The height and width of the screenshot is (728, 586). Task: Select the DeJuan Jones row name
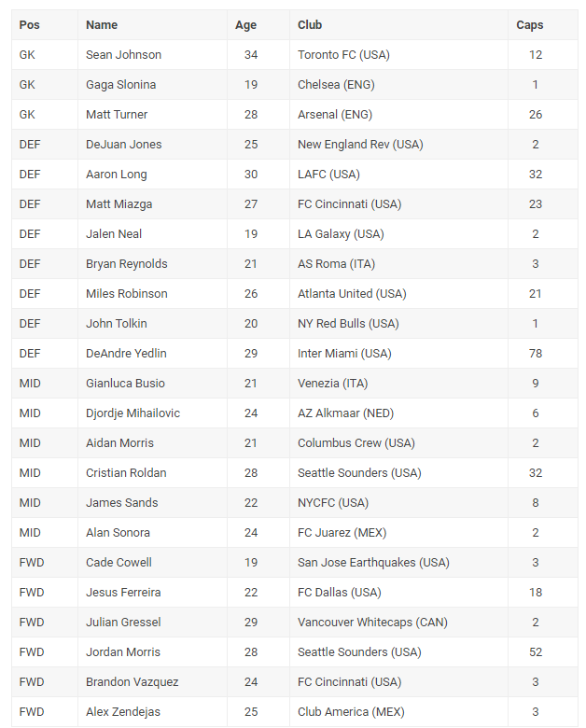pos(123,145)
